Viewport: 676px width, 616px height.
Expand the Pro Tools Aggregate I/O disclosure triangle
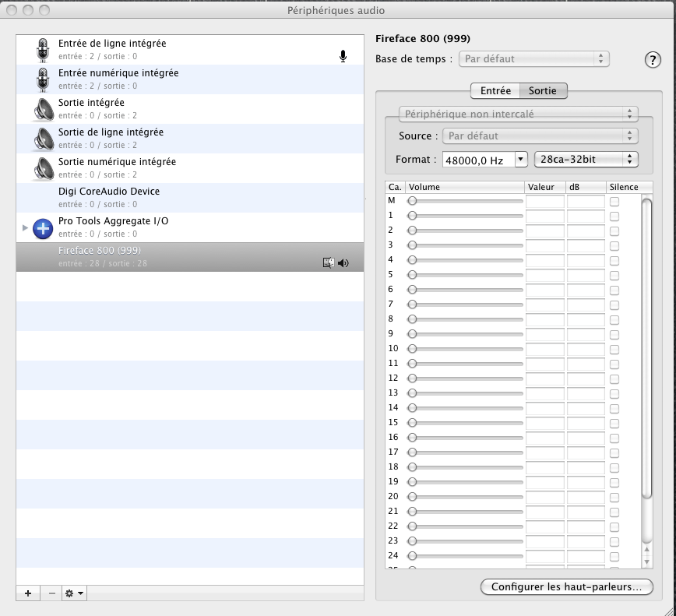[x=25, y=227]
